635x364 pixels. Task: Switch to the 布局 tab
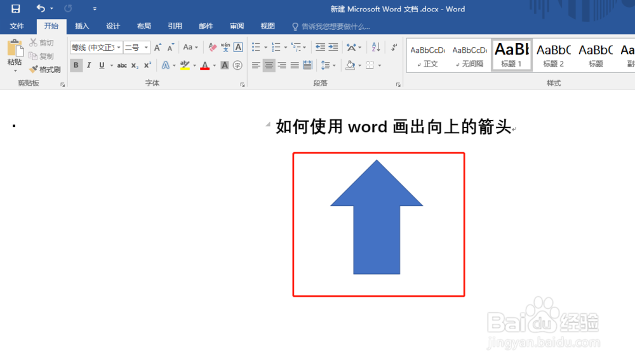144,26
